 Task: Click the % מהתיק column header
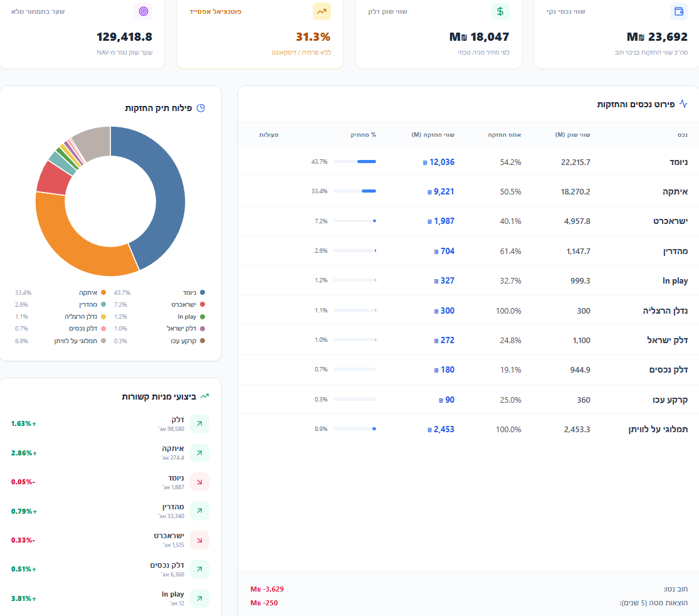coord(364,135)
